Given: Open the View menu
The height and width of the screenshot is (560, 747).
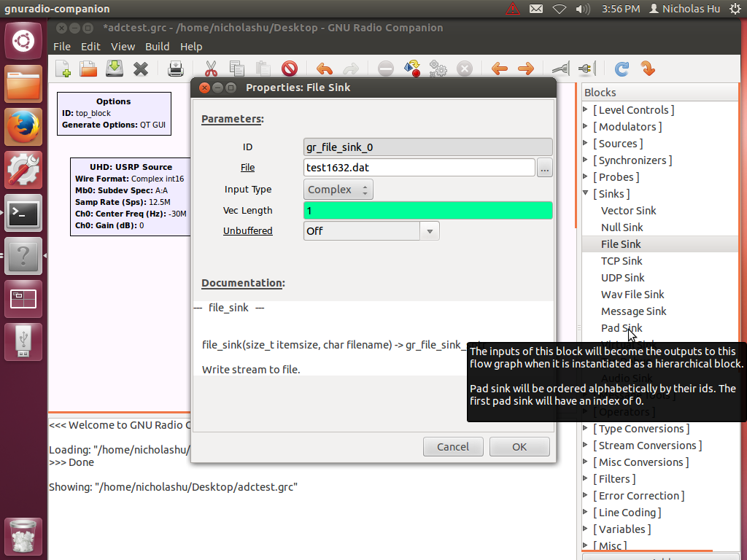Looking at the screenshot, I should pyautogui.click(x=123, y=47).
